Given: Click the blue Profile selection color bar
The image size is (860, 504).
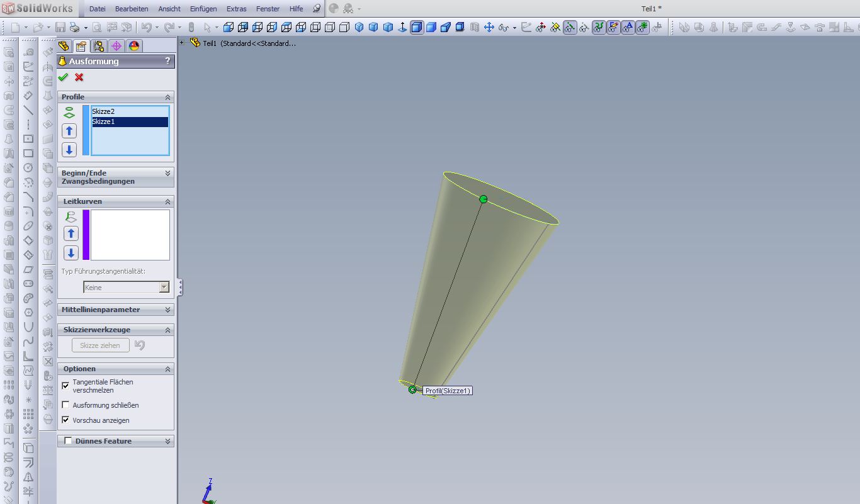Looking at the screenshot, I should tap(86, 130).
